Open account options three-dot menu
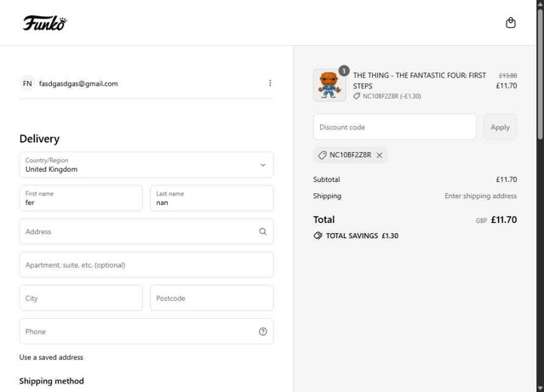 270,83
